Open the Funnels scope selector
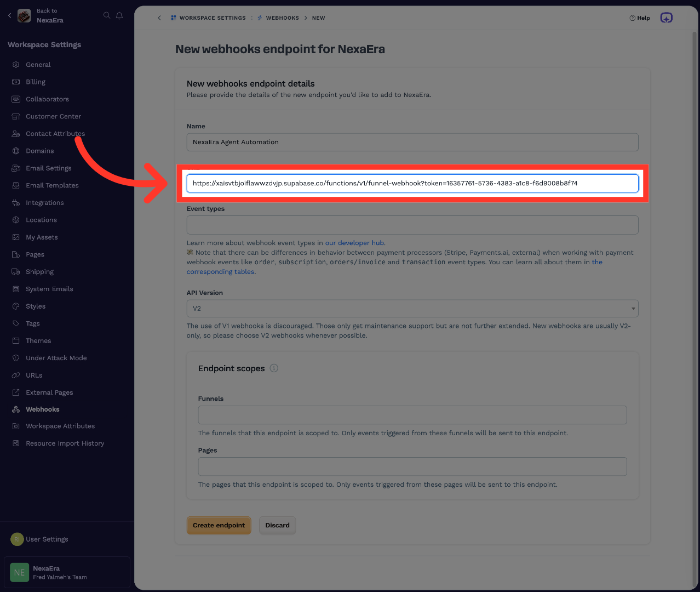 (412, 415)
